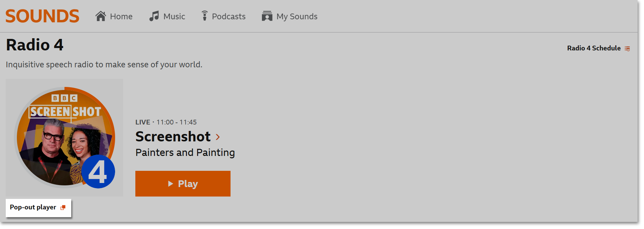Click the play triangle inside the Play button
Viewport: 644px width, 229px height.
(171, 183)
